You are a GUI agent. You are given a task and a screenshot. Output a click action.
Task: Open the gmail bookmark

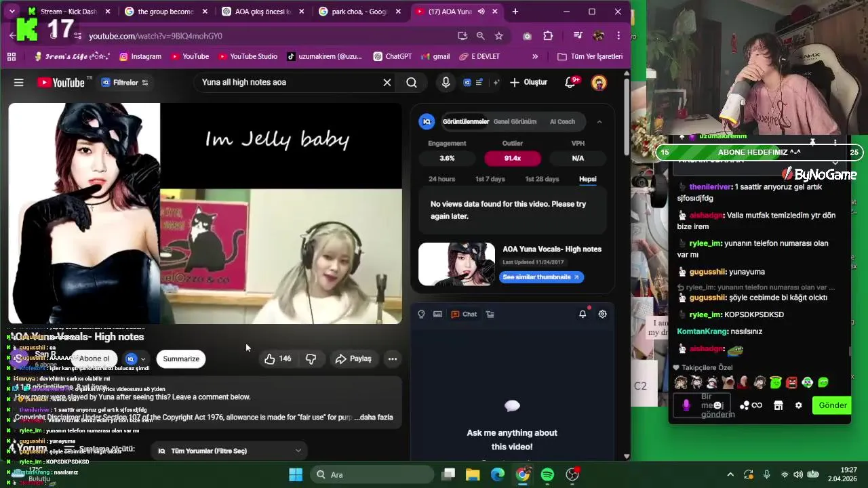click(435, 56)
